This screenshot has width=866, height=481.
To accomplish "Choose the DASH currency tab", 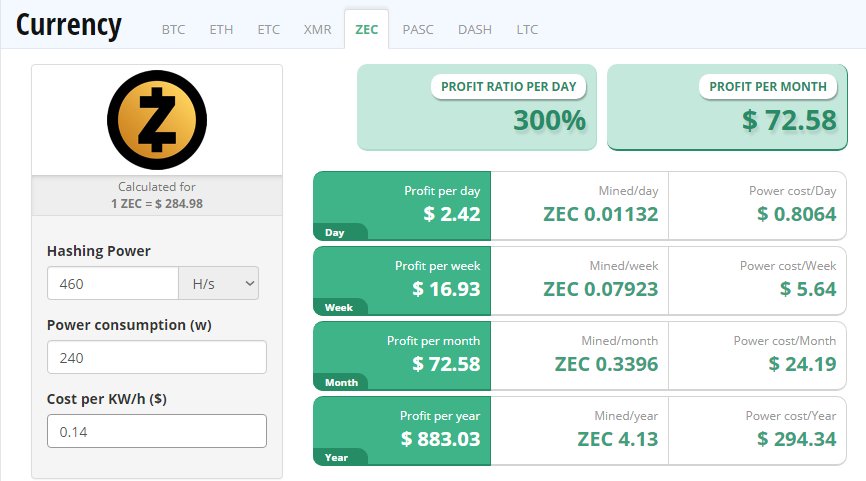I will [474, 29].
